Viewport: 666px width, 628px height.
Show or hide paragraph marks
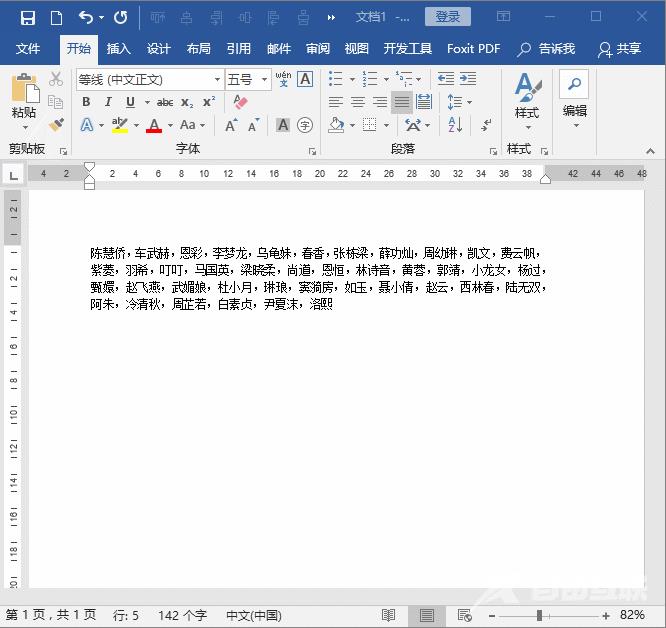486,125
